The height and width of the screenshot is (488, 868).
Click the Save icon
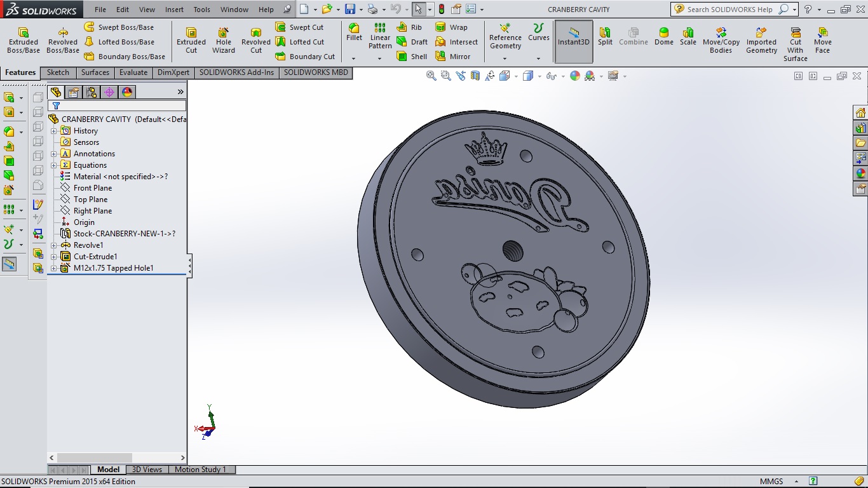(349, 10)
